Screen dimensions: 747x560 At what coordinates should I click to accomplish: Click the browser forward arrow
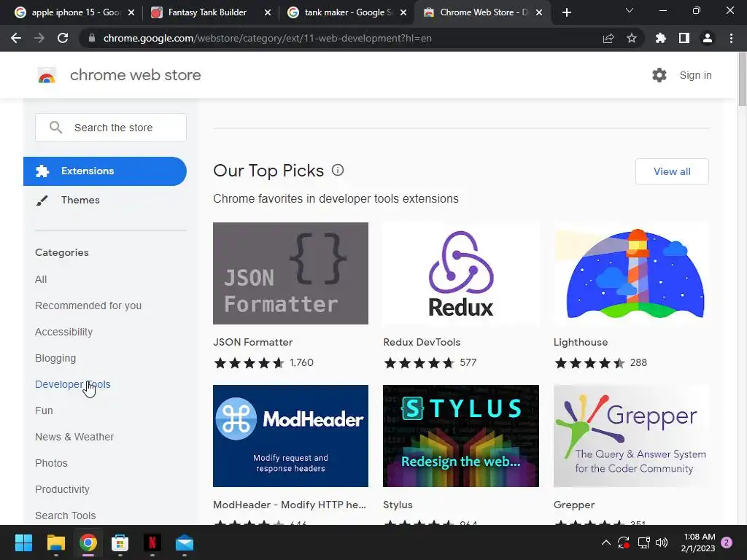pos(39,38)
